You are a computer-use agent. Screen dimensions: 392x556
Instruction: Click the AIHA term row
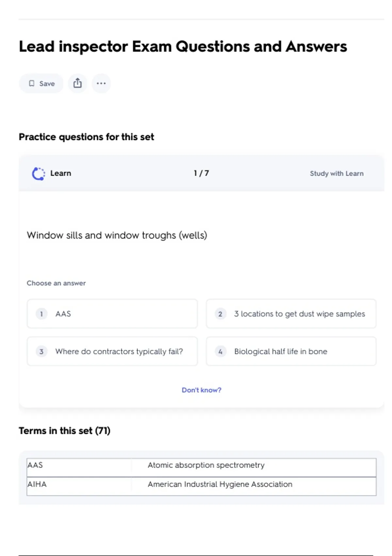point(37,484)
